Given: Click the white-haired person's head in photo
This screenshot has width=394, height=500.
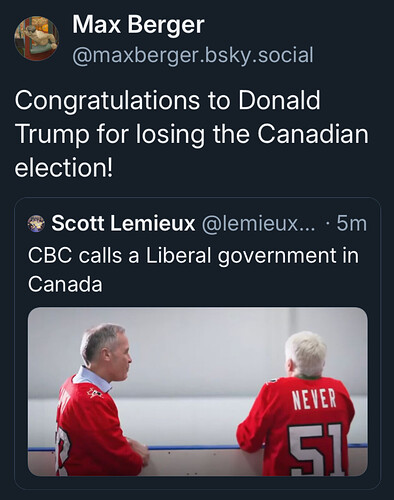Looking at the screenshot, I should coord(306,354).
